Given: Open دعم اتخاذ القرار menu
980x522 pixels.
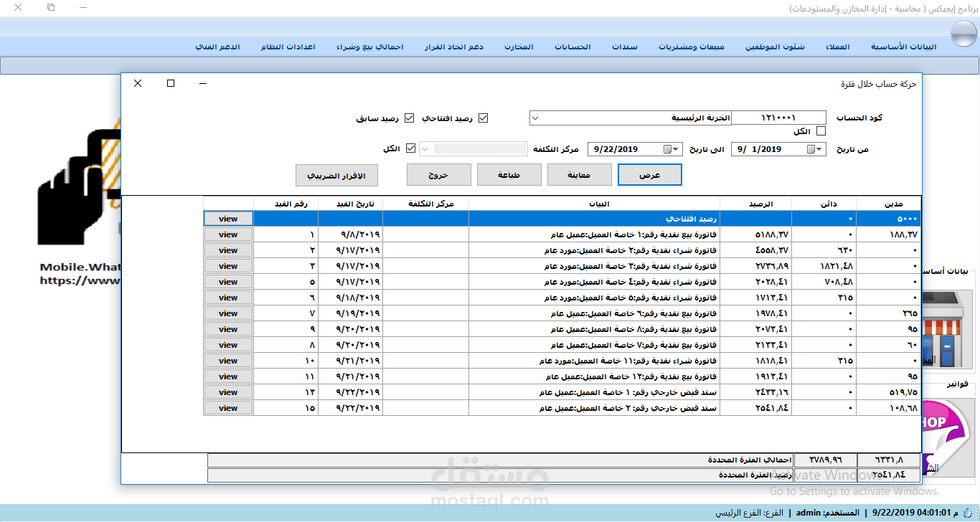Looking at the screenshot, I should coord(454,47).
